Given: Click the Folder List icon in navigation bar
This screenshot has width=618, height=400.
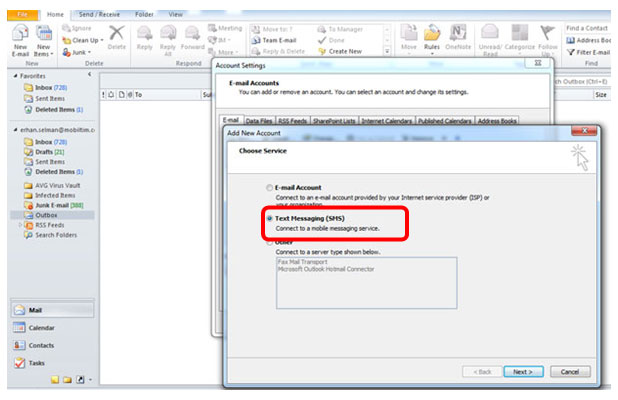Looking at the screenshot, I should pyautogui.click(x=67, y=380).
